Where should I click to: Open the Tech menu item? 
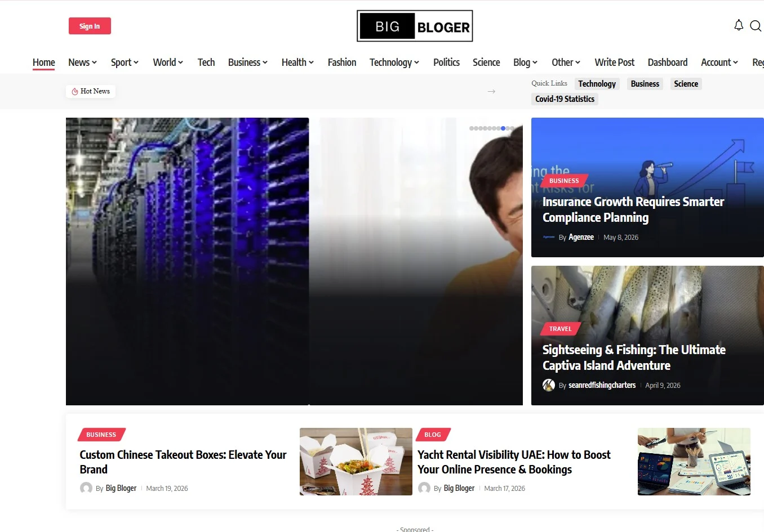pos(206,62)
